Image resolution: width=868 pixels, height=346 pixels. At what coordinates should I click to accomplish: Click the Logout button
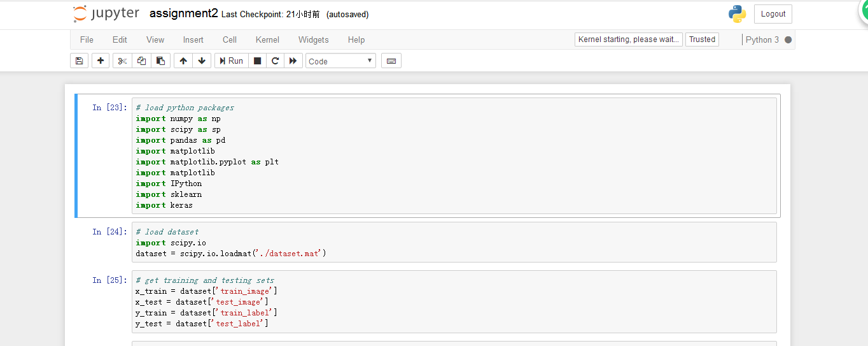coord(773,14)
